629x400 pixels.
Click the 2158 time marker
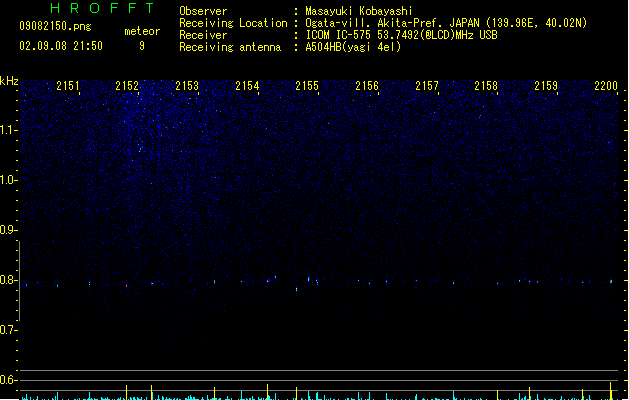486,86
